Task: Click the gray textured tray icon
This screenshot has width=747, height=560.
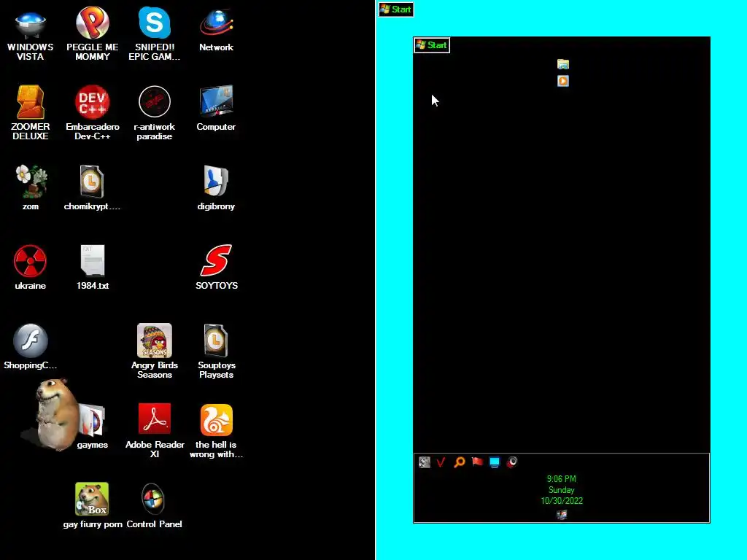Action: coord(425,462)
